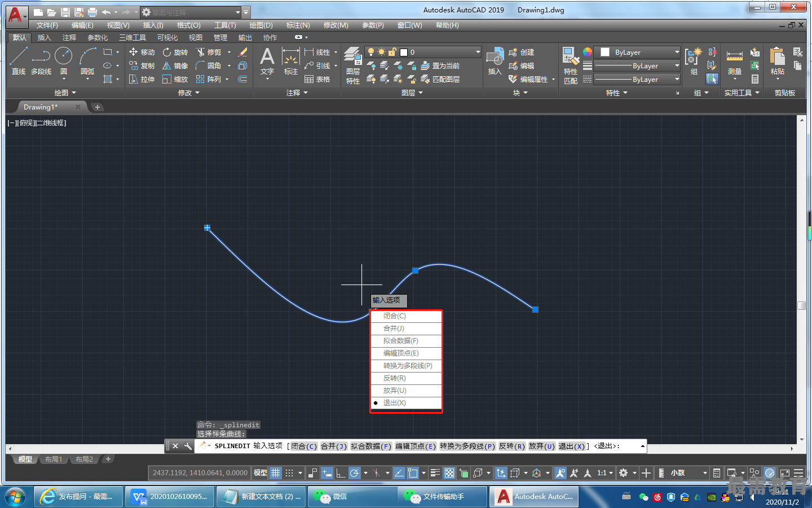This screenshot has height=508, width=812.
Task: Open the 文件(F) menu
Action: pos(47,25)
